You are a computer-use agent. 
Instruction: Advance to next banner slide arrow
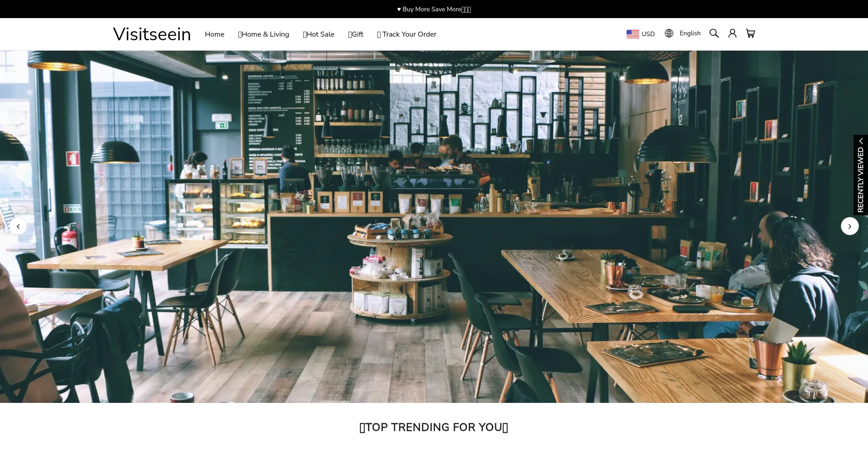tap(849, 226)
